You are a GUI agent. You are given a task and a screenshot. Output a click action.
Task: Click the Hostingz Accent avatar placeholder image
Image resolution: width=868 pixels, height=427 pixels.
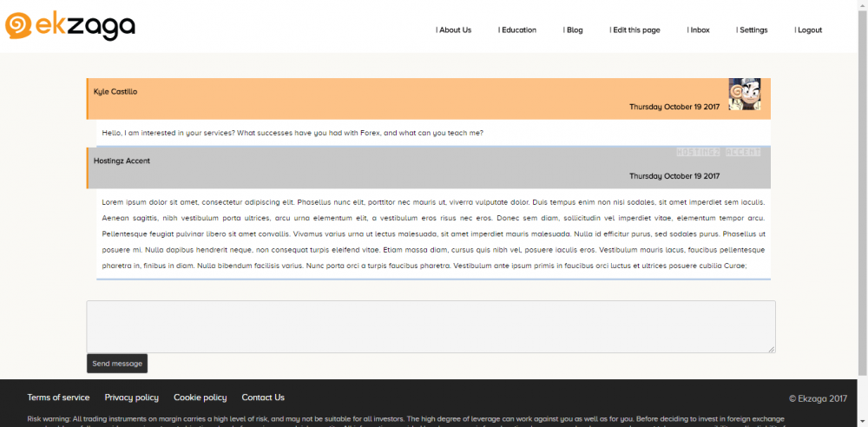click(x=718, y=153)
